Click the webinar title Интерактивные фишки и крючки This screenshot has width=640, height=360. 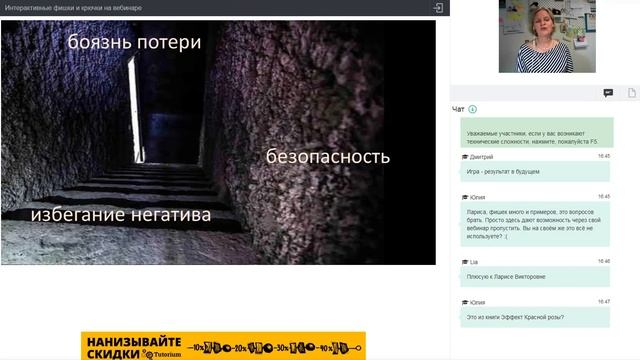(73, 8)
